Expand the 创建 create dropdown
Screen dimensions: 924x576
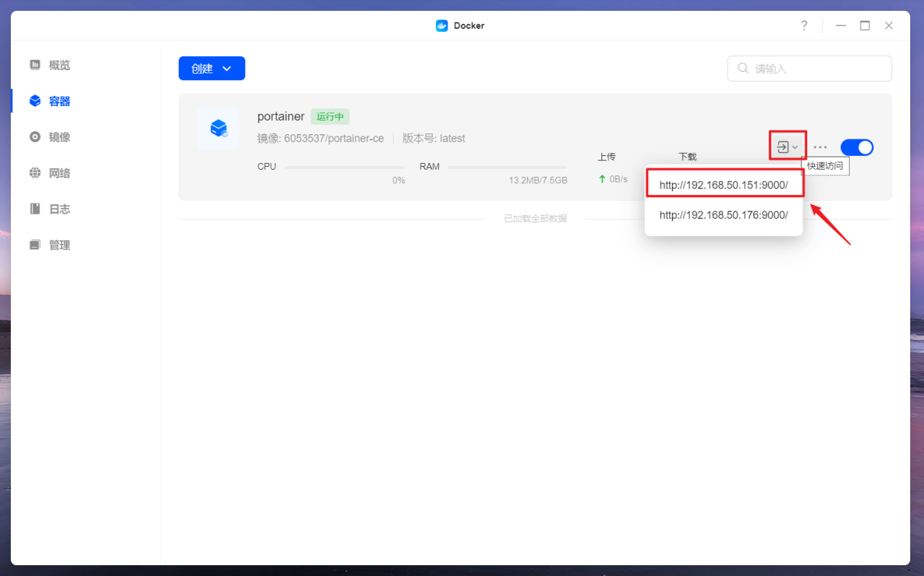pyautogui.click(x=212, y=68)
